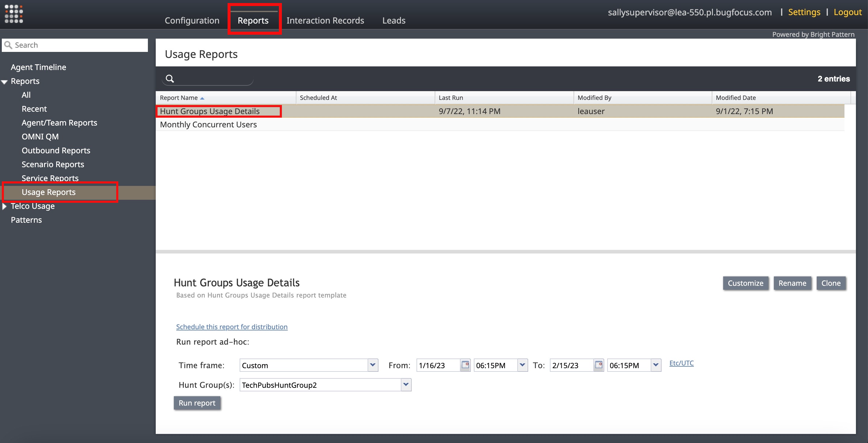868x443 pixels.
Task: Collapse the Reports tree node
Action: pyautogui.click(x=5, y=82)
